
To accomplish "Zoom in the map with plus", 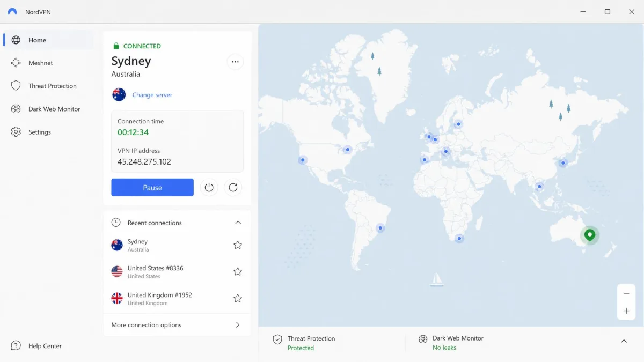I will [626, 311].
